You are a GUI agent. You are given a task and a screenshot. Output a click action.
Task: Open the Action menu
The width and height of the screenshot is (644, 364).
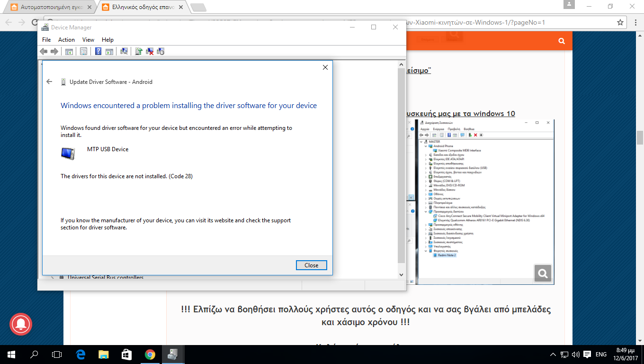click(66, 40)
